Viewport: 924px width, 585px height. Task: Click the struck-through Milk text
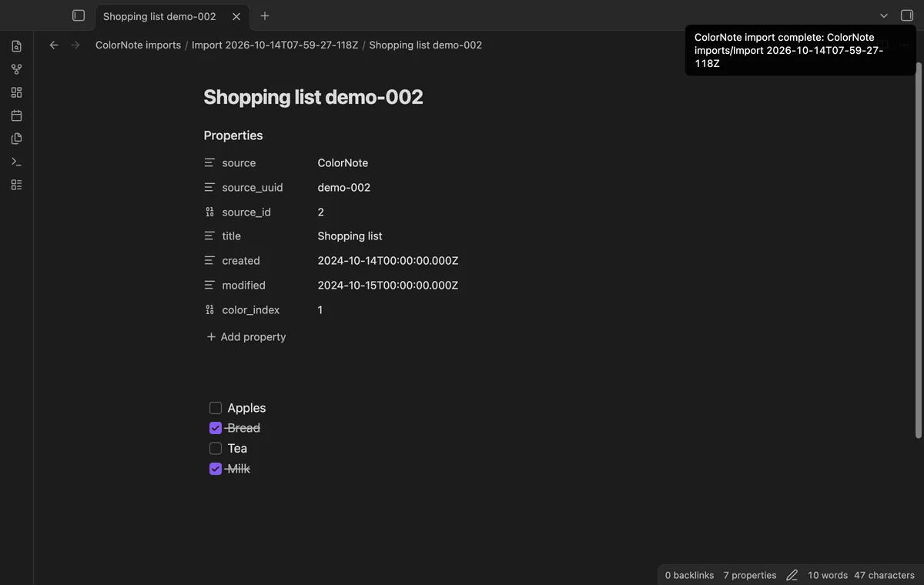(x=239, y=469)
